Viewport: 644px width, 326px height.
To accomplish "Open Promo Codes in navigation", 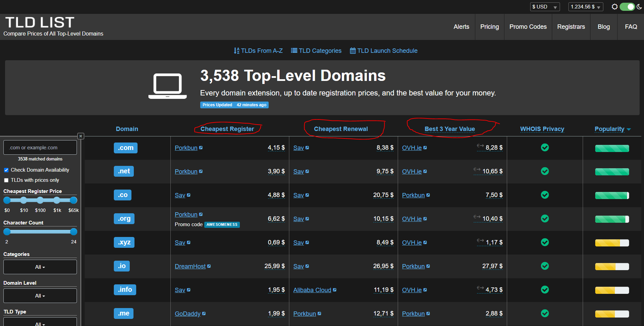I will [x=528, y=27].
